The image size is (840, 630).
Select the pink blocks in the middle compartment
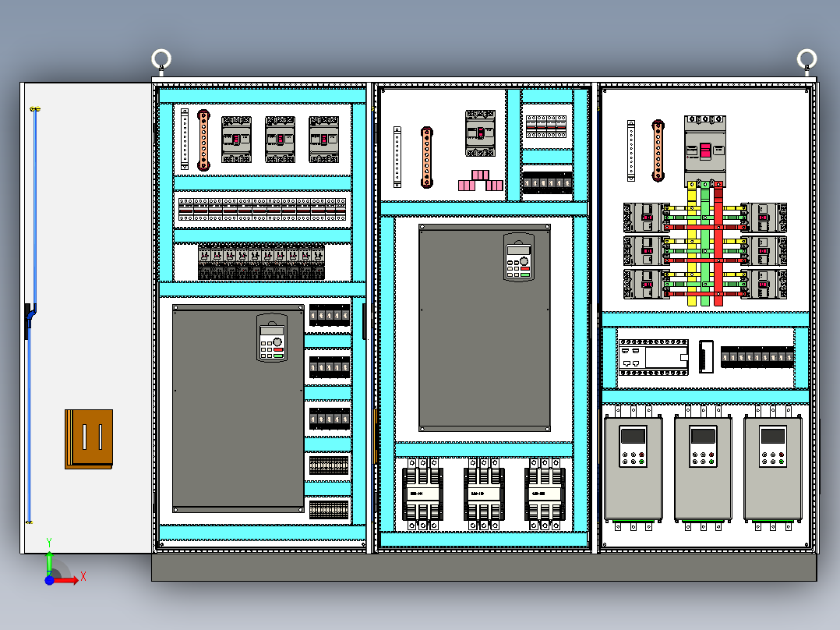(481, 181)
